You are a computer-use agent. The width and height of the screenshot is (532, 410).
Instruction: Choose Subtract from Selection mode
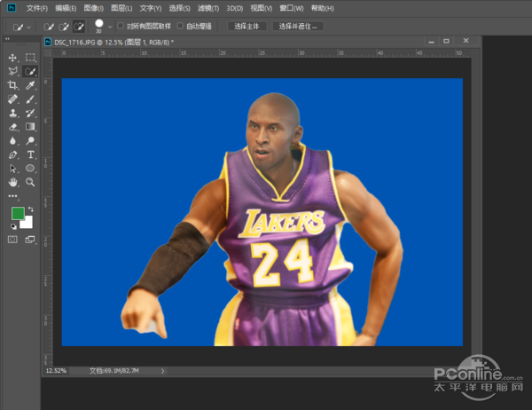(x=78, y=27)
